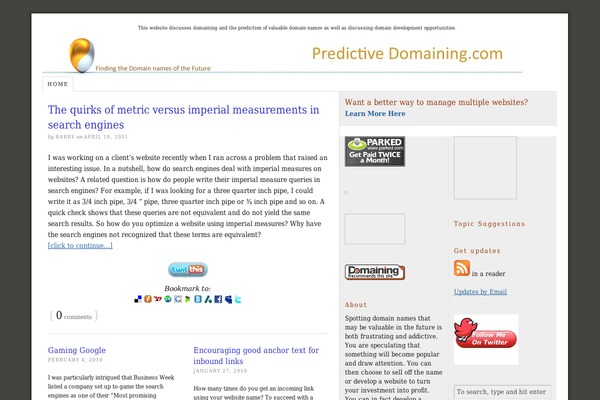Bookmark the post to Delicious

coord(138,299)
